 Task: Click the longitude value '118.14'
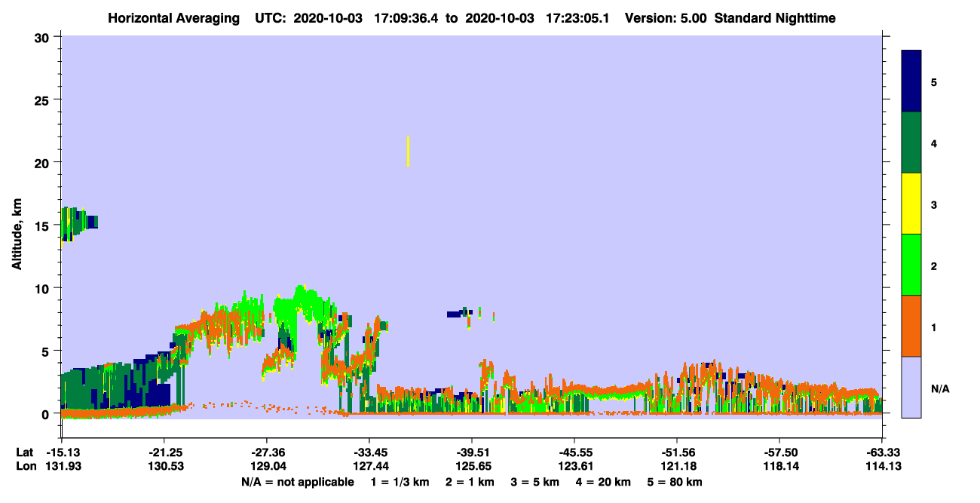coord(780,466)
